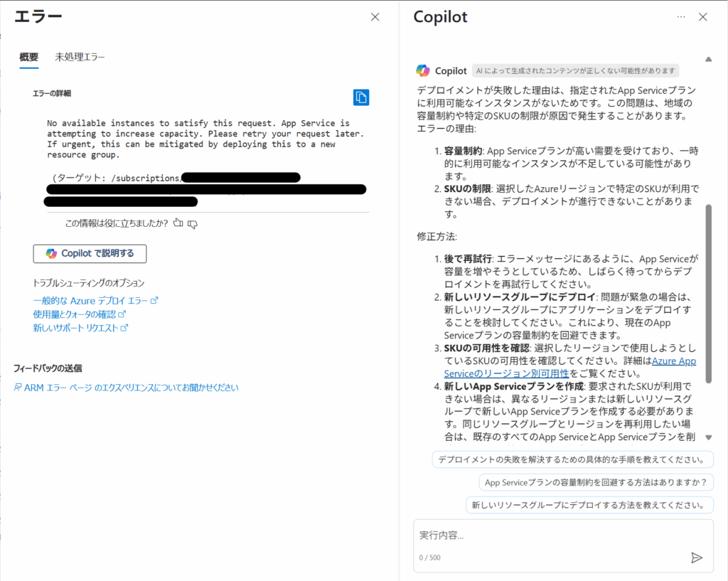Click the Copilot logo in the chat
Image resolution: width=728 pixels, height=581 pixels.
pos(423,70)
